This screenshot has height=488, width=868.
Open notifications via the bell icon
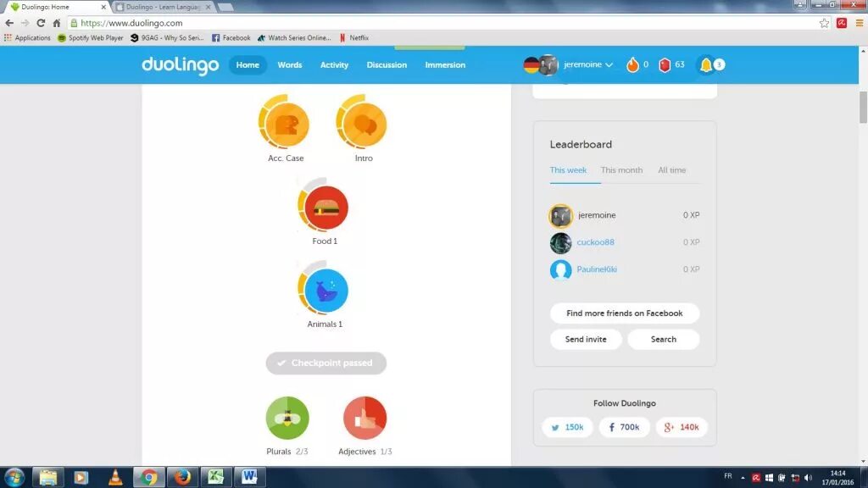pos(706,64)
